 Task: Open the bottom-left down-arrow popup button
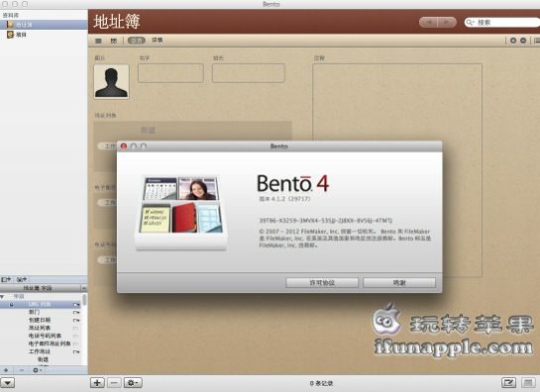coord(7,383)
